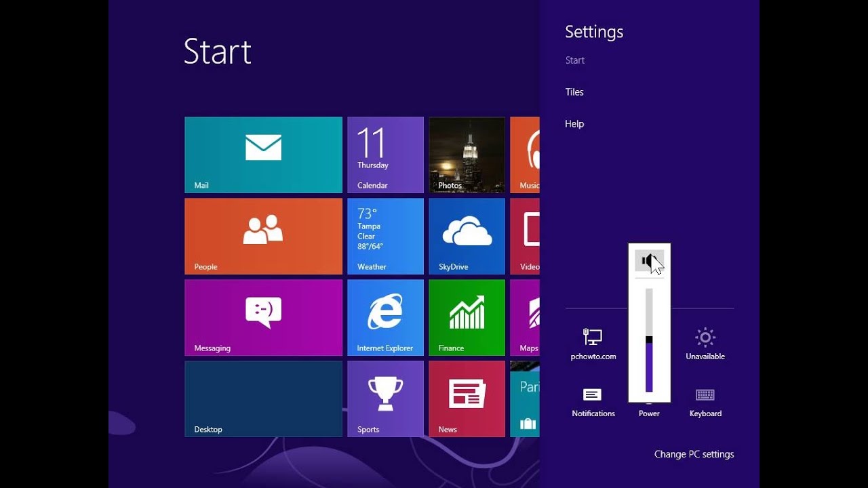Open the Maps tile
The image size is (868, 488).
pos(525,318)
